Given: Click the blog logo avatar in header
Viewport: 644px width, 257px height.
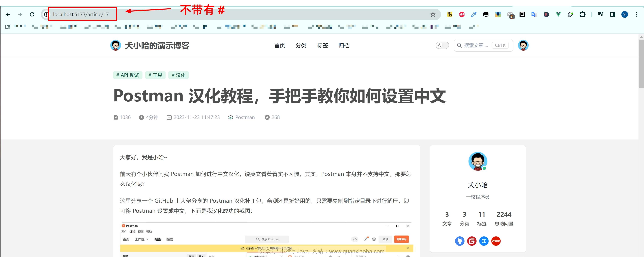Looking at the screenshot, I should coord(115,45).
